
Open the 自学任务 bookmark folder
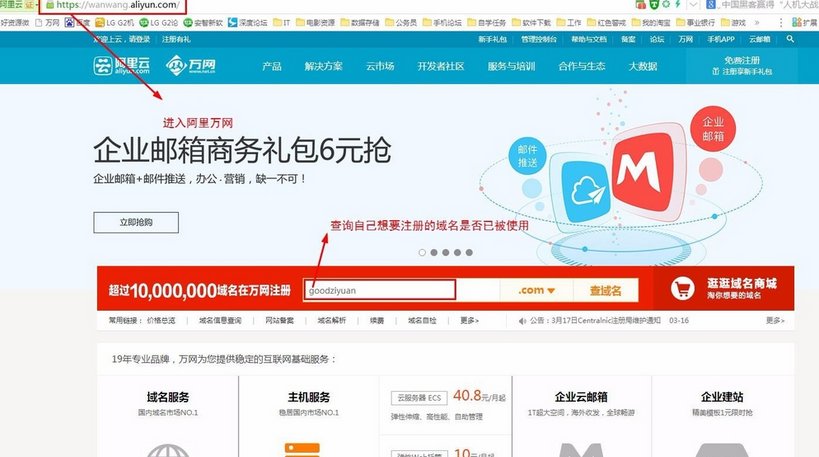coord(487,22)
